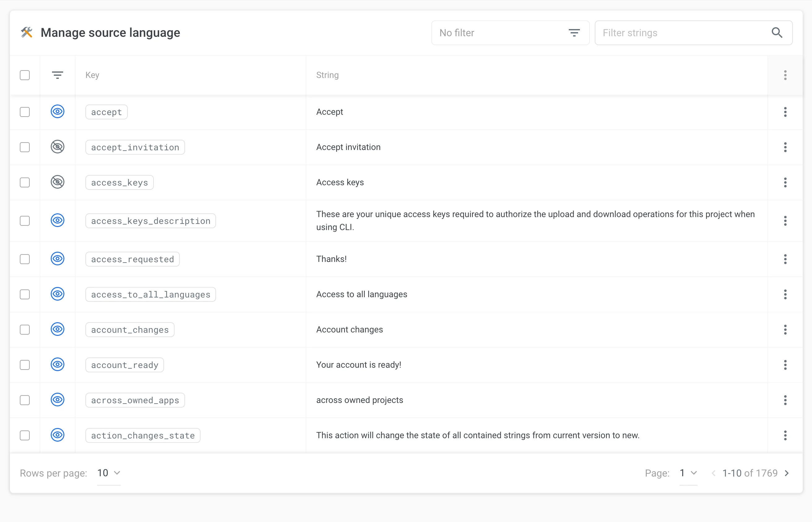Image resolution: width=812 pixels, height=522 pixels.
Task: Select the access_to_all_languages key chip
Action: click(x=150, y=294)
